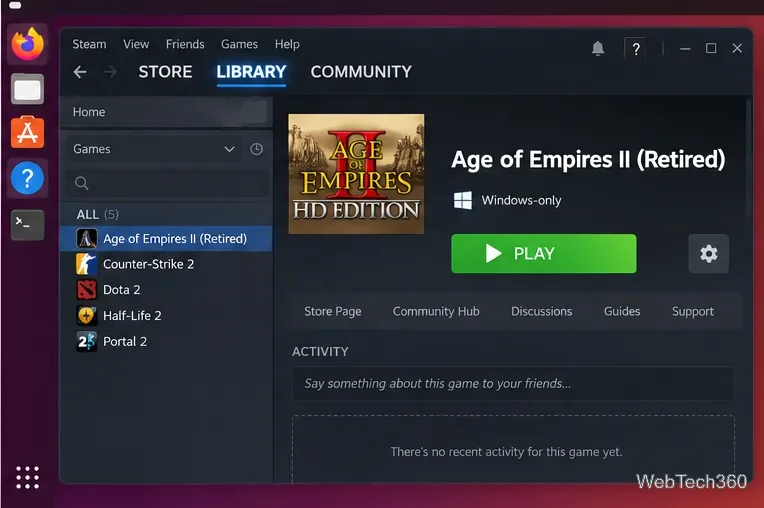Select Age of Empires II (Retired) in list
This screenshot has width=764, height=508.
coord(166,239)
